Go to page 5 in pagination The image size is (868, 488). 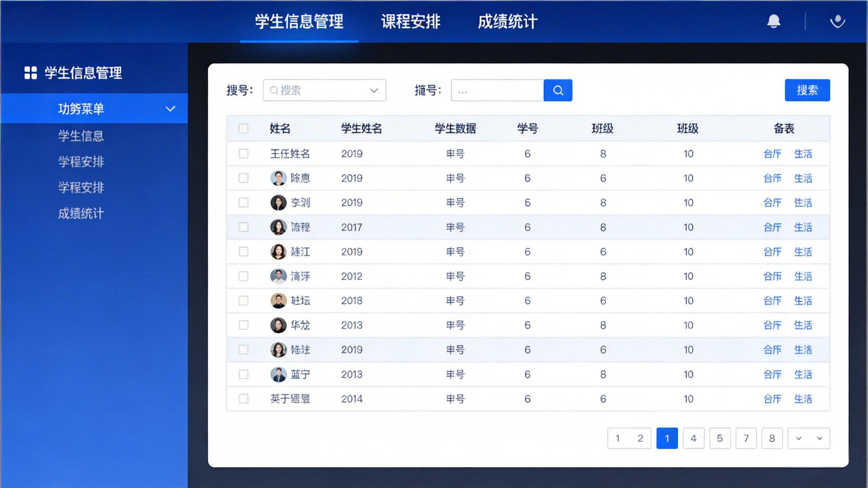pos(720,438)
